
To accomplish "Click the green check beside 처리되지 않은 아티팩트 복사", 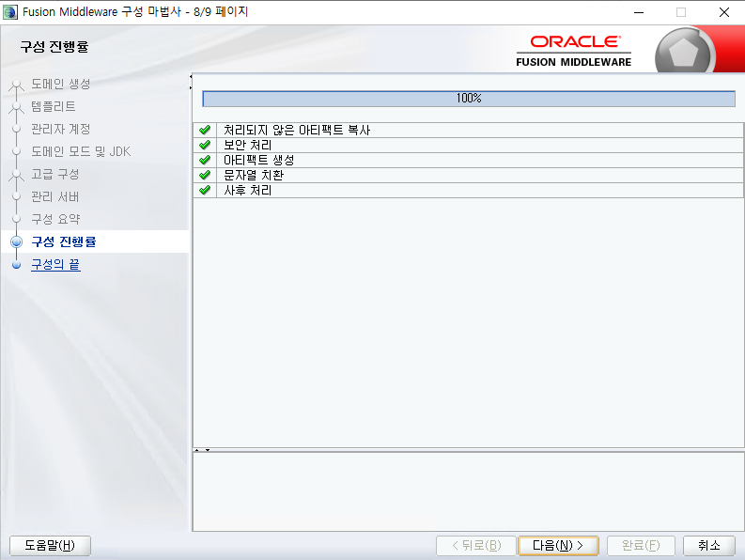I will [205, 130].
